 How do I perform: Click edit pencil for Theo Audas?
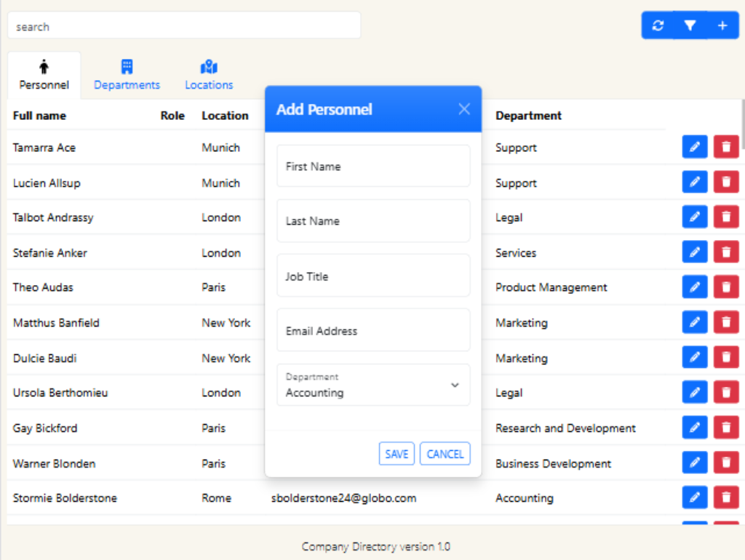click(695, 287)
